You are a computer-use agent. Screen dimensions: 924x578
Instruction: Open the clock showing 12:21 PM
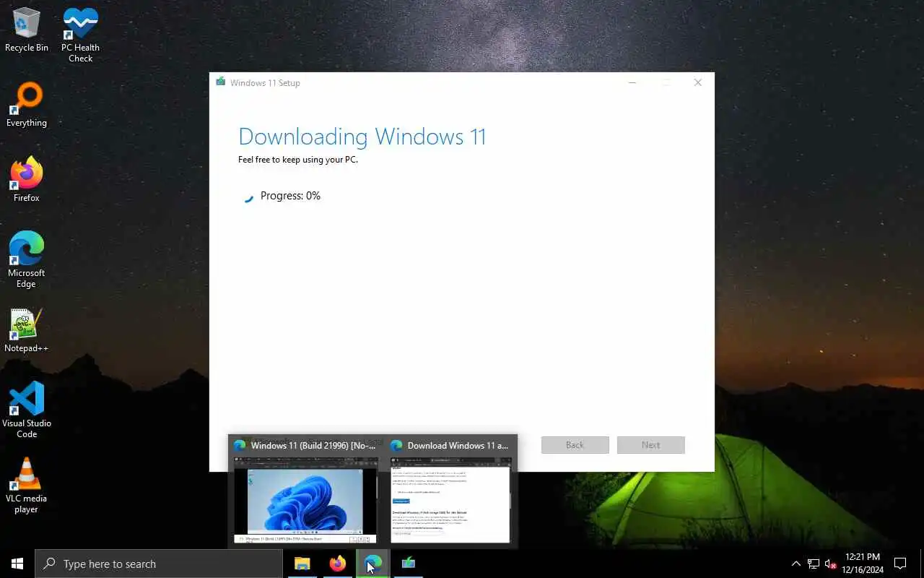coord(862,564)
